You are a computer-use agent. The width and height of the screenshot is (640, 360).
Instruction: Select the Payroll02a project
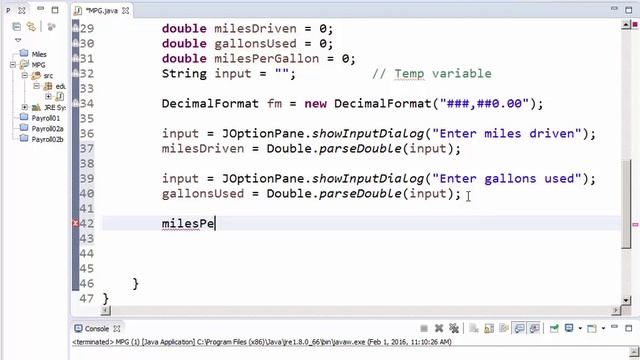[47, 129]
